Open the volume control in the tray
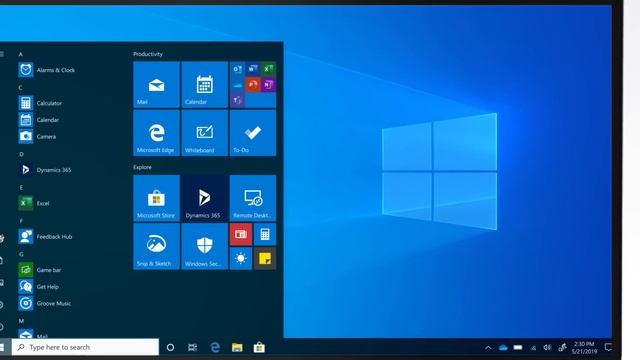The width and height of the screenshot is (640, 360). click(547, 348)
